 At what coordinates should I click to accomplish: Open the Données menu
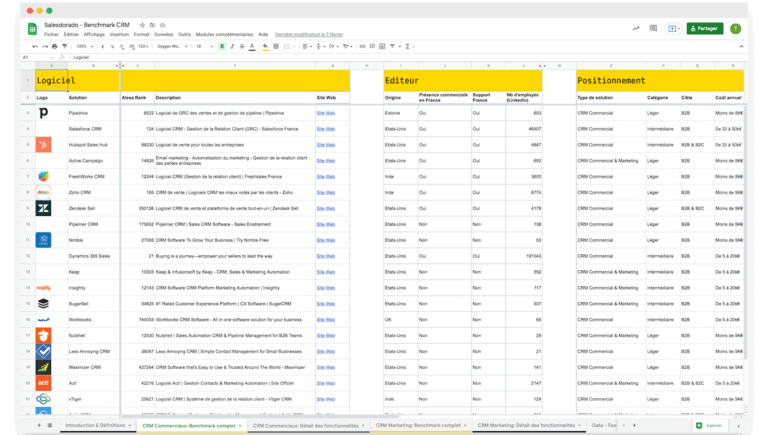[164, 35]
